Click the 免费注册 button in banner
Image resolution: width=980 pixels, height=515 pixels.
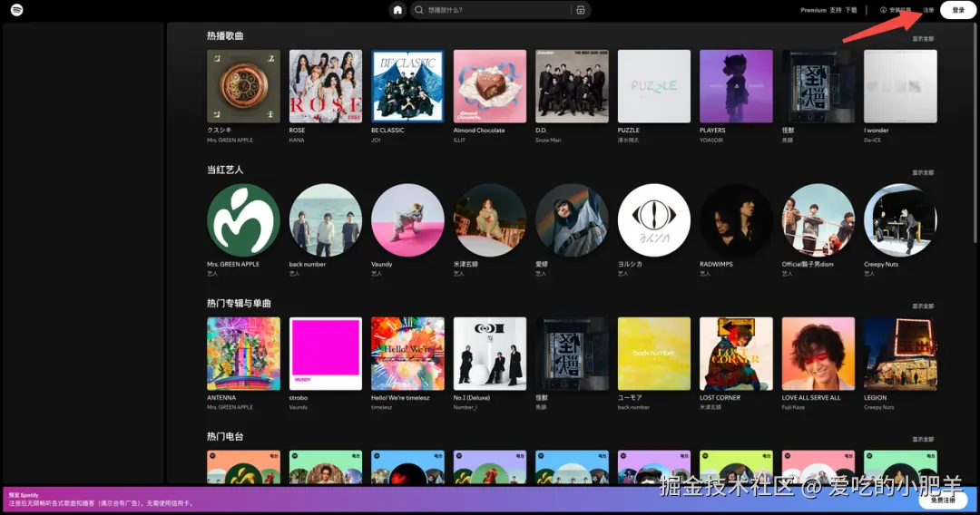[943, 500]
